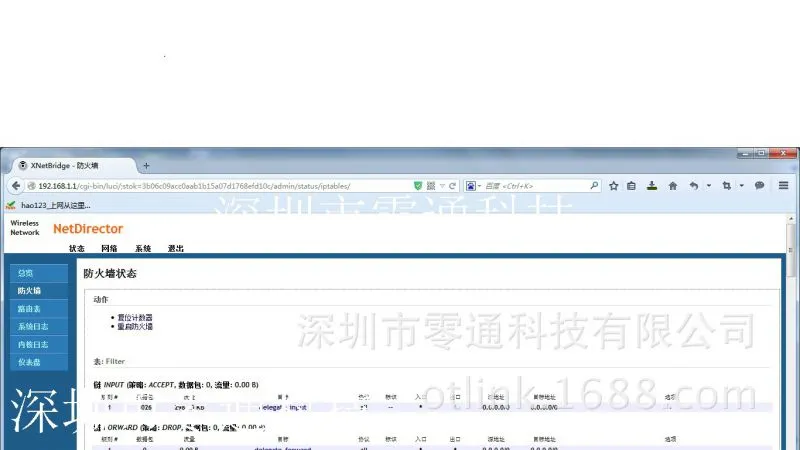
Task: Open a new browser tab
Action: [146, 165]
